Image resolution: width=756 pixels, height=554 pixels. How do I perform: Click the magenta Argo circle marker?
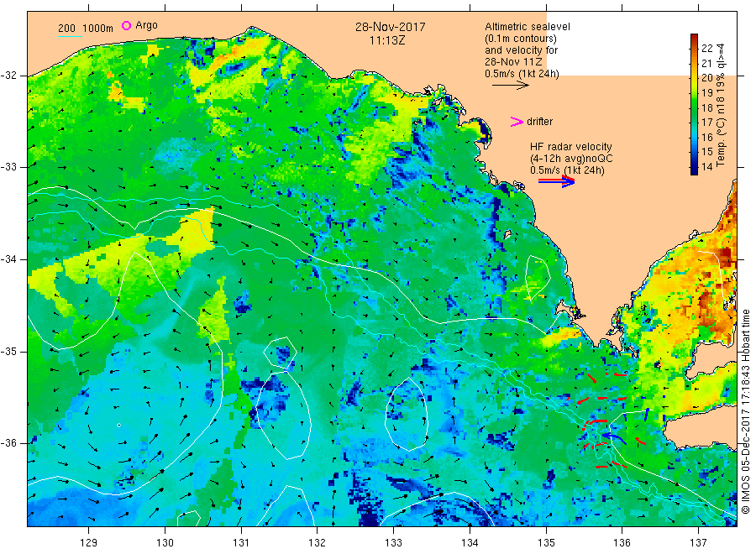pos(126,25)
